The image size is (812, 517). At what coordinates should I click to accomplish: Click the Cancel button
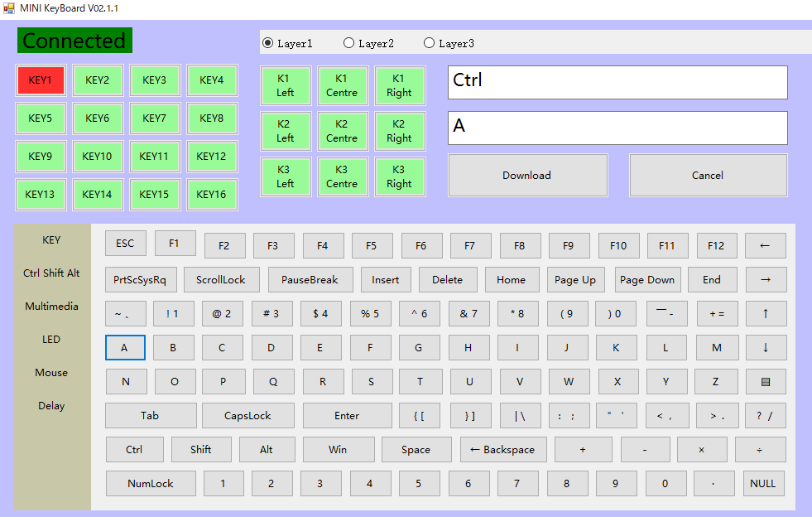tap(708, 175)
